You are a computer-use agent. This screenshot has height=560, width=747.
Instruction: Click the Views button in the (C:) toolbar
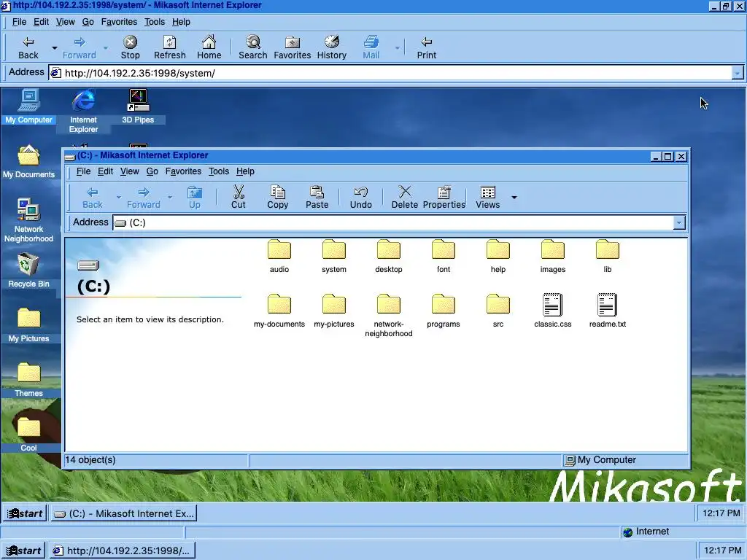[x=488, y=197]
